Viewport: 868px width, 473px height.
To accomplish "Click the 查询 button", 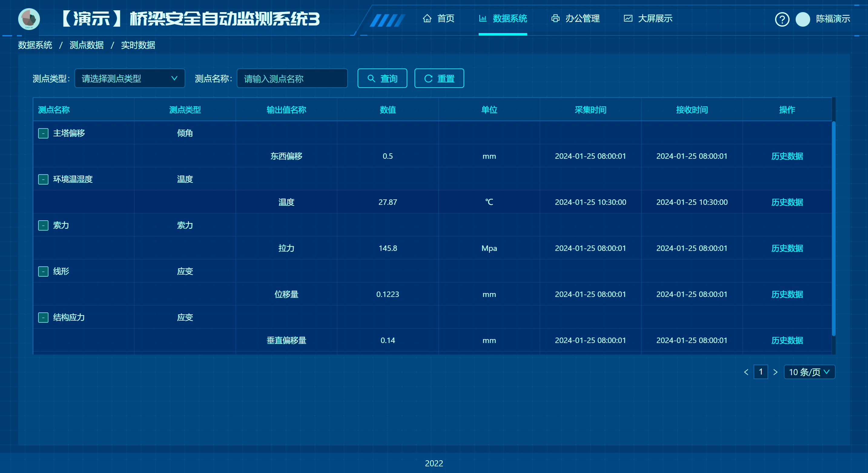I will click(x=382, y=78).
